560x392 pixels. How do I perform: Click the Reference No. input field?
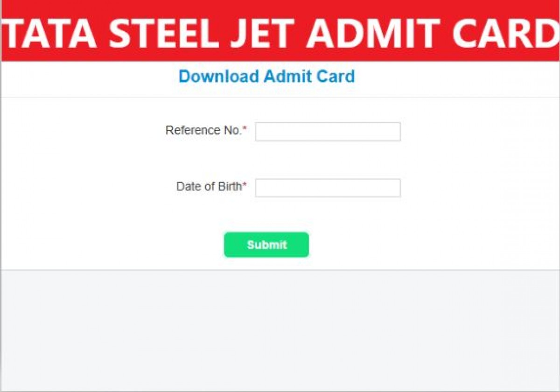[x=328, y=132]
